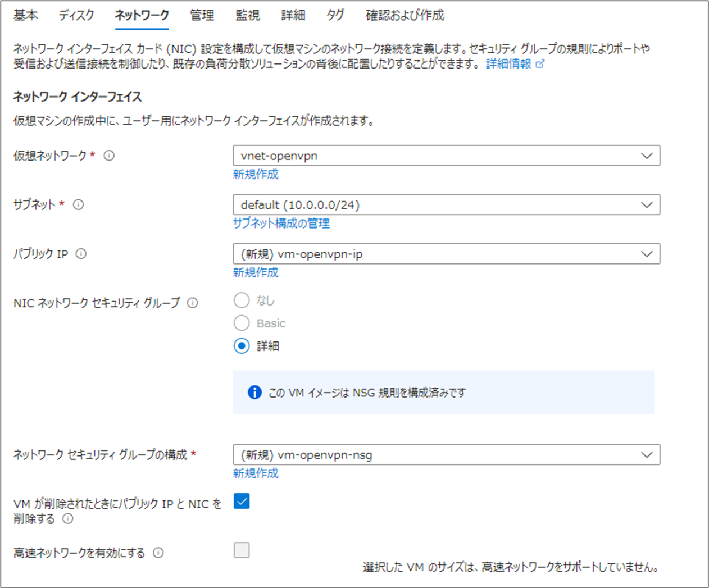The image size is (709, 588).
Task: Select the Basic radio button
Action: click(242, 323)
